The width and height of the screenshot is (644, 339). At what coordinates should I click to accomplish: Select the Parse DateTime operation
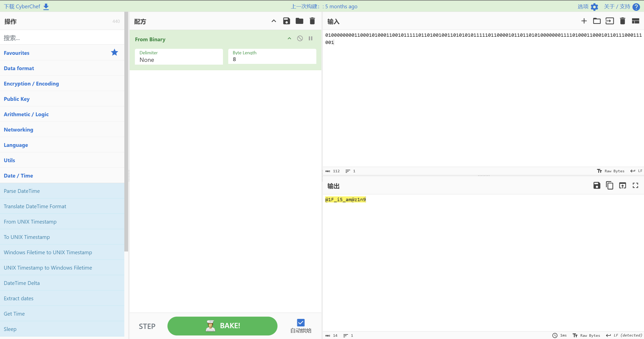pyautogui.click(x=22, y=191)
